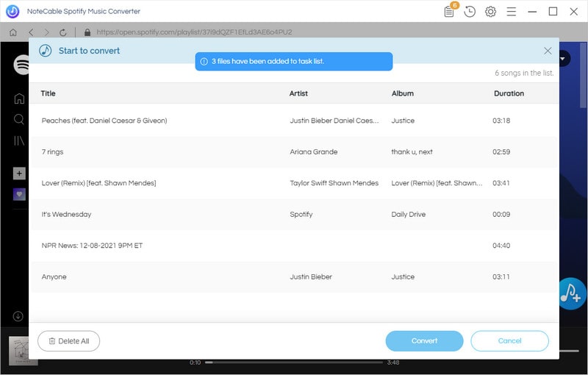Open the task list icon with badge 6
Screen dimensions: 588x375
(449, 11)
